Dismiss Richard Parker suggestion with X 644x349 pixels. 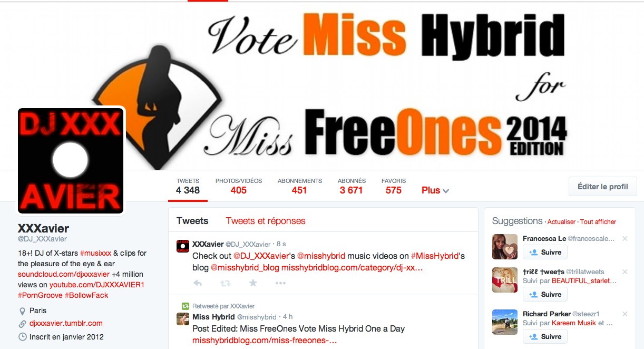click(x=625, y=314)
